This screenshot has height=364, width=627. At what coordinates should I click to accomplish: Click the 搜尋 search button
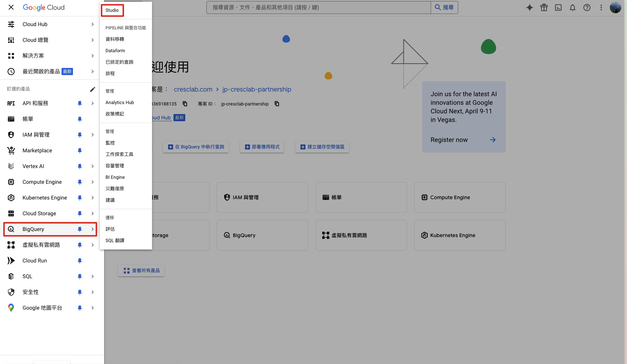pos(444,8)
